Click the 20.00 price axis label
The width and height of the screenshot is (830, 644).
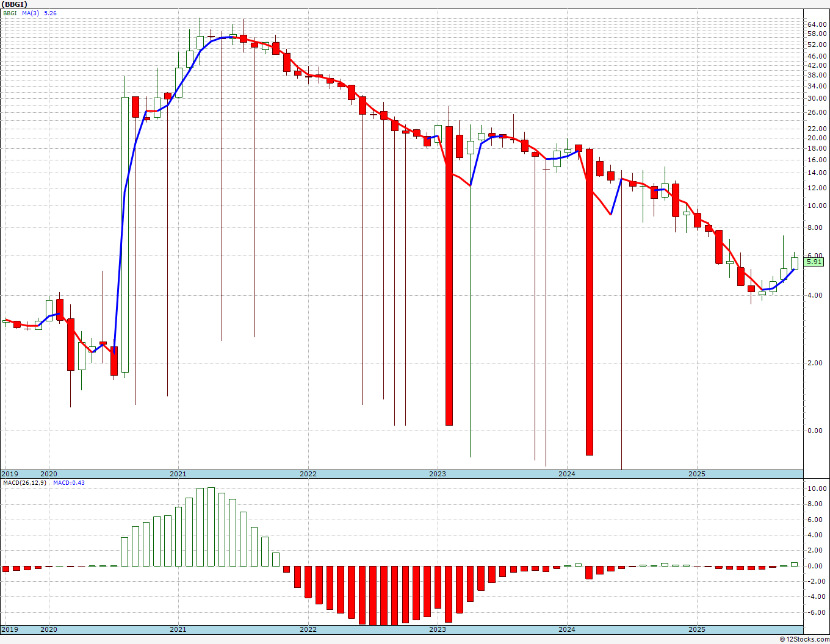point(817,138)
